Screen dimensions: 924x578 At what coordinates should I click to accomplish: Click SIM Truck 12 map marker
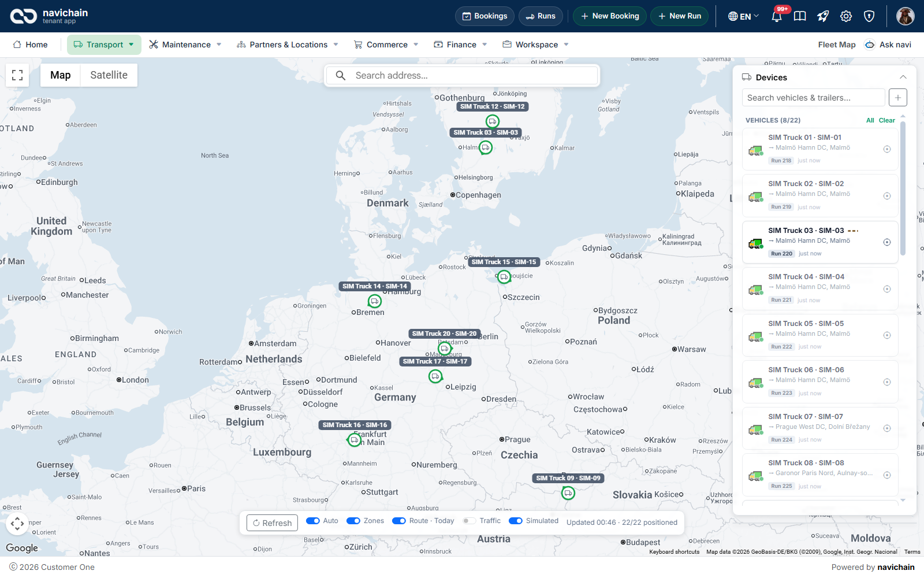[x=493, y=121]
